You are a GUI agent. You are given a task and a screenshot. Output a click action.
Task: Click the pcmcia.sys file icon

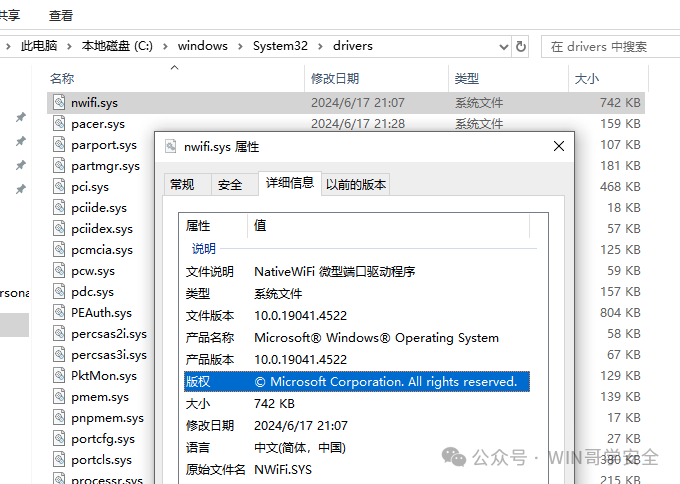pyautogui.click(x=59, y=250)
